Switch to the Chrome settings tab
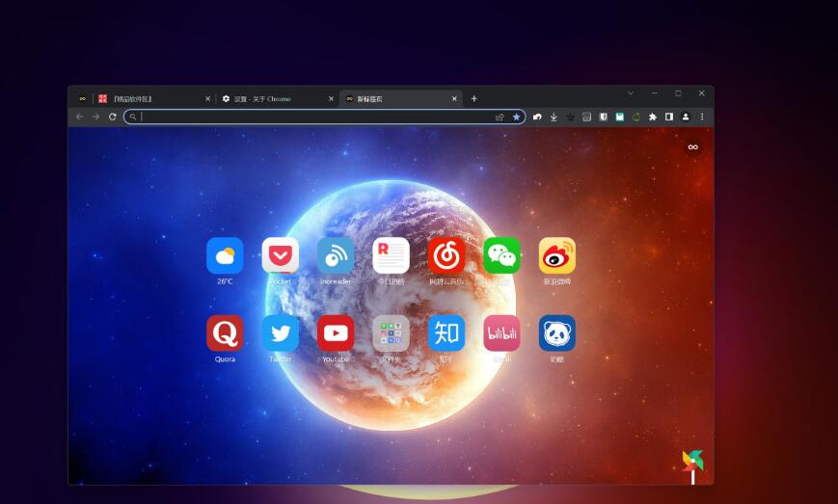 click(x=278, y=98)
